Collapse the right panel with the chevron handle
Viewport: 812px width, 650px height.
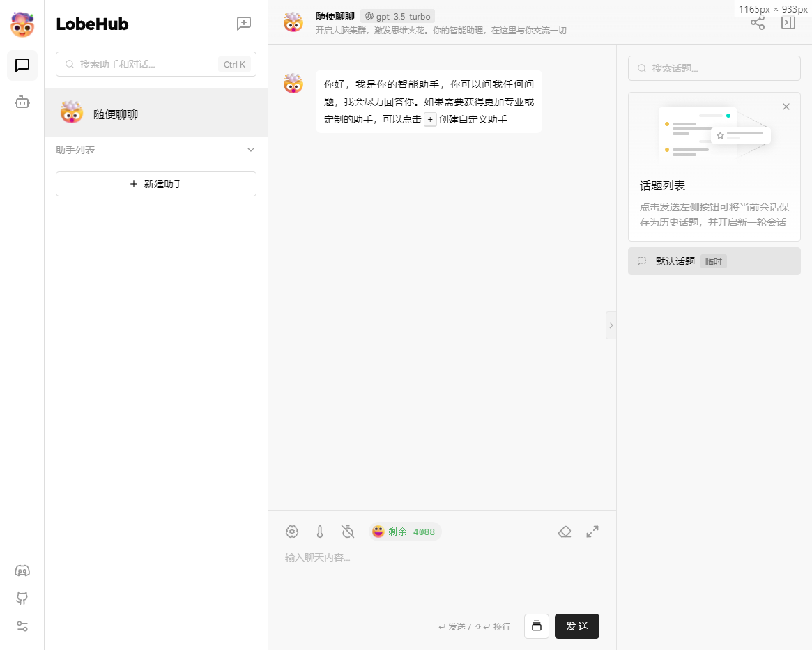(x=611, y=325)
